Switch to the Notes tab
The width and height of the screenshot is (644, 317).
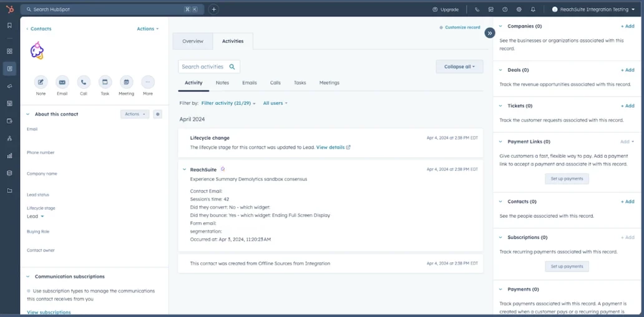pyautogui.click(x=222, y=82)
